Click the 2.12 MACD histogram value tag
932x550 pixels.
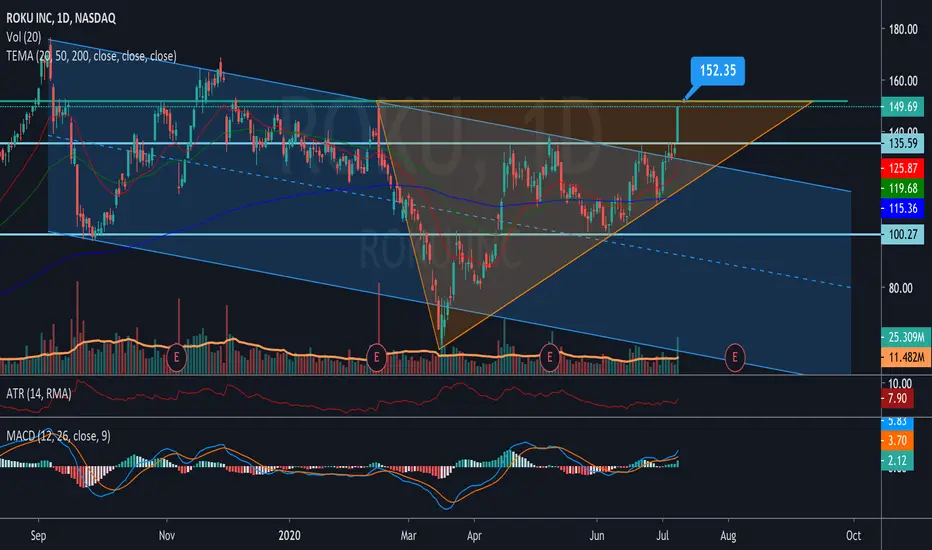(897, 461)
